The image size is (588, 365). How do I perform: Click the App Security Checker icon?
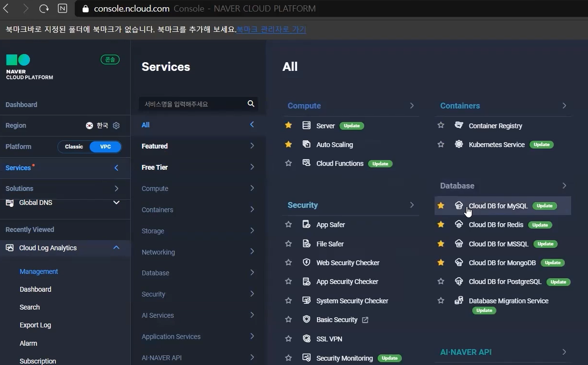(x=306, y=281)
